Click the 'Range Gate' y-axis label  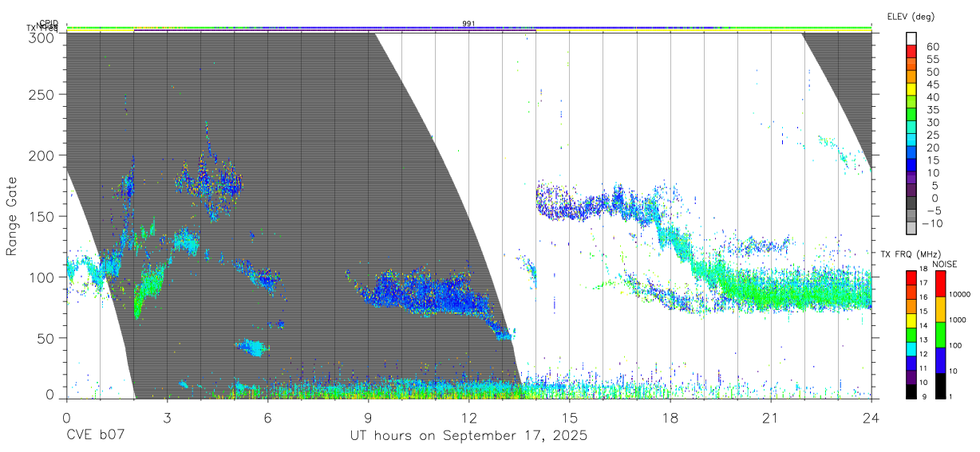tap(12, 216)
